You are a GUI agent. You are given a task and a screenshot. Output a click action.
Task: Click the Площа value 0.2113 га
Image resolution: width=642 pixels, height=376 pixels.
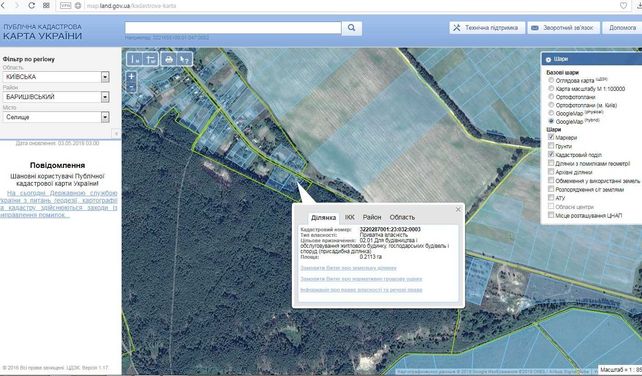coord(371,257)
